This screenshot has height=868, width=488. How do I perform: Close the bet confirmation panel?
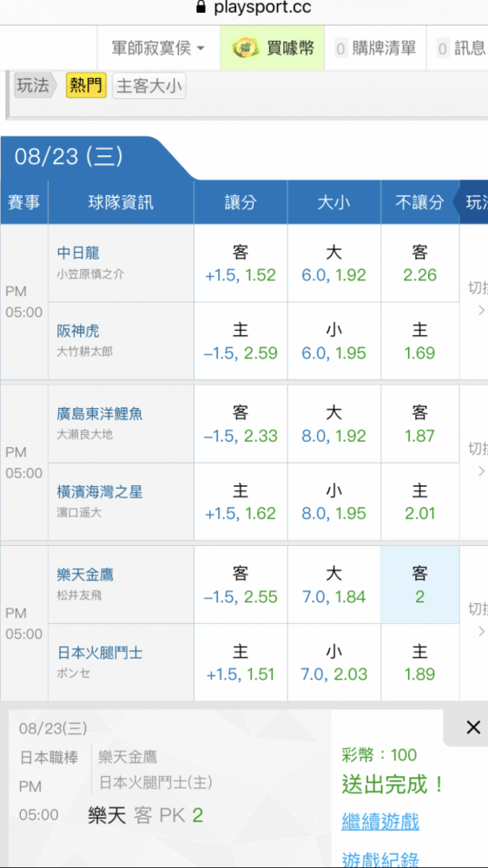click(473, 727)
